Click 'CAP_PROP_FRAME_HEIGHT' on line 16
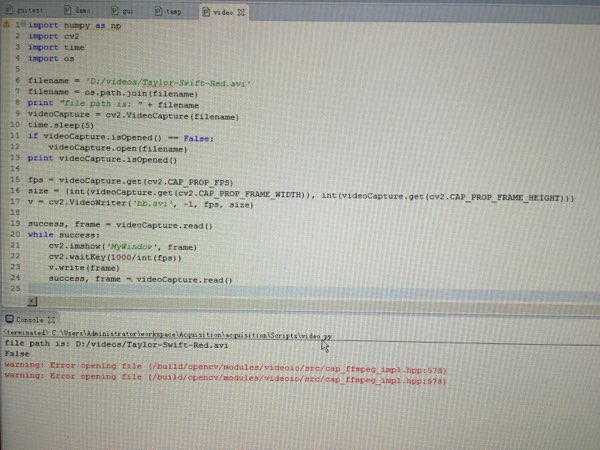 tap(507, 198)
